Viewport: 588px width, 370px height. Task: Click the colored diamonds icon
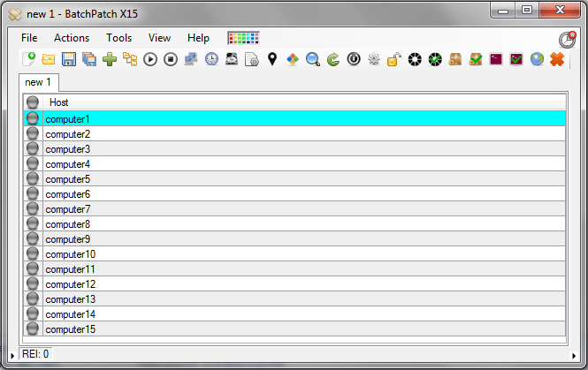(x=293, y=59)
